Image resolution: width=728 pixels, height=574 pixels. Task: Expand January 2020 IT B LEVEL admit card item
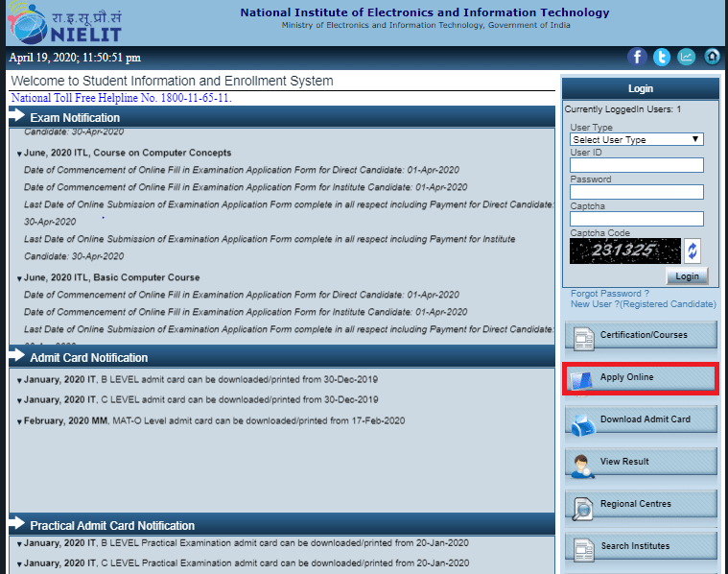19,381
